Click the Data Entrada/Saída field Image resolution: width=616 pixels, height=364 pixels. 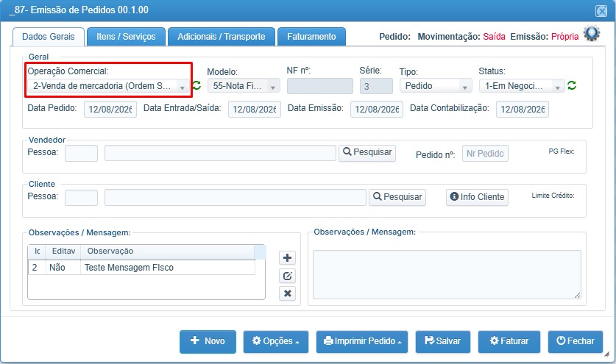point(255,109)
